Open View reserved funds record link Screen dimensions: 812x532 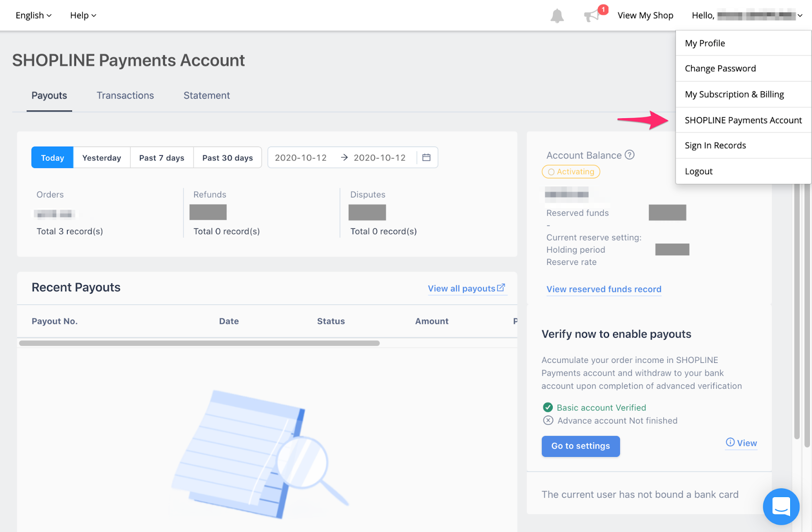coord(604,289)
